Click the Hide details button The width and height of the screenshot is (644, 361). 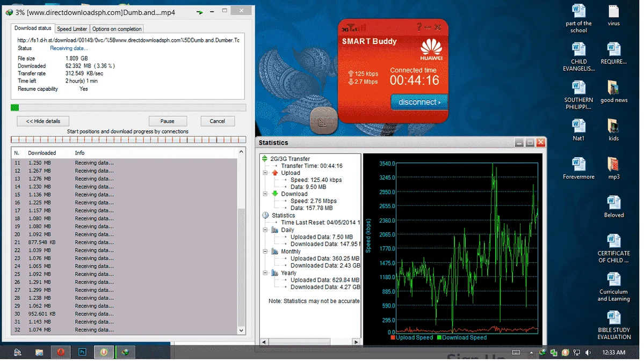[x=43, y=121]
